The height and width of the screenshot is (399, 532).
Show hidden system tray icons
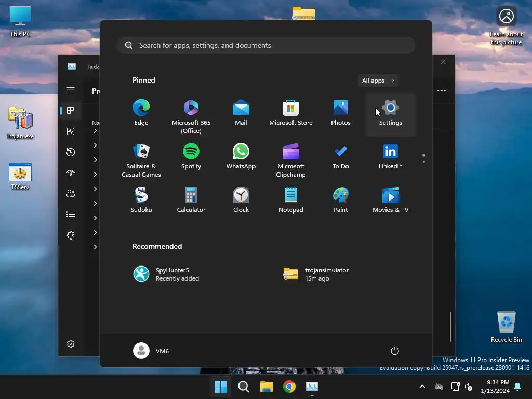pos(422,387)
